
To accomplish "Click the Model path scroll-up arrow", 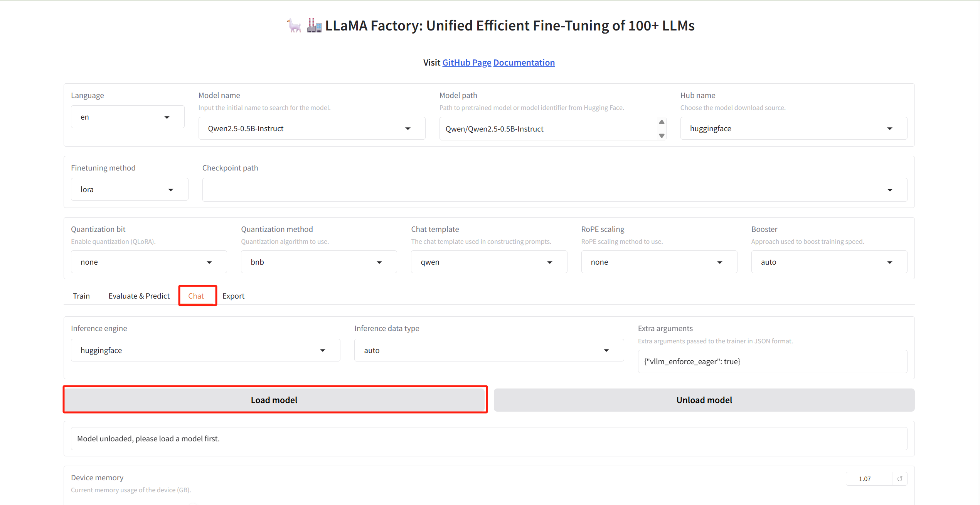I will (x=662, y=122).
